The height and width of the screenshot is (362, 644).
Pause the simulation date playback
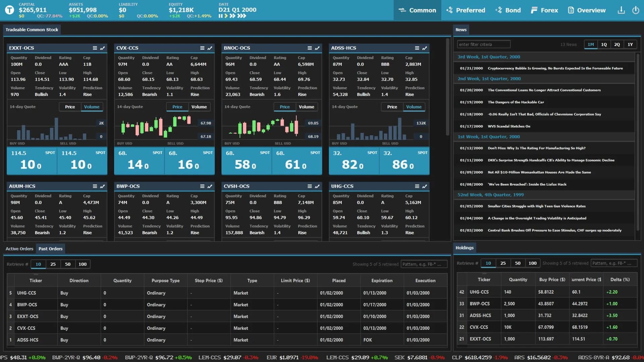[x=220, y=16]
